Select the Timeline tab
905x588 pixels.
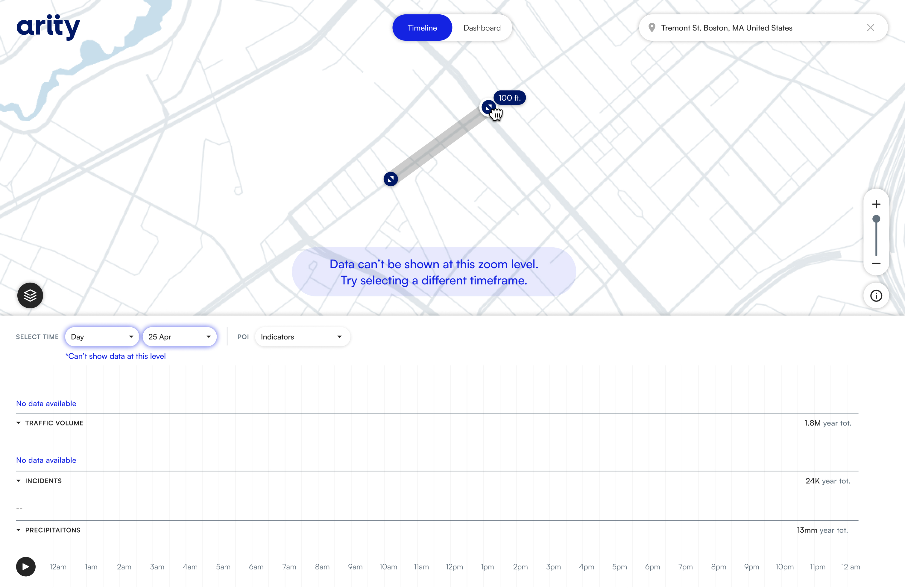coord(422,27)
